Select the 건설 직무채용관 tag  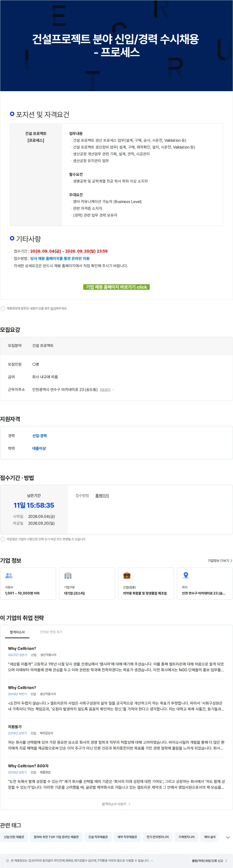pos(98,837)
